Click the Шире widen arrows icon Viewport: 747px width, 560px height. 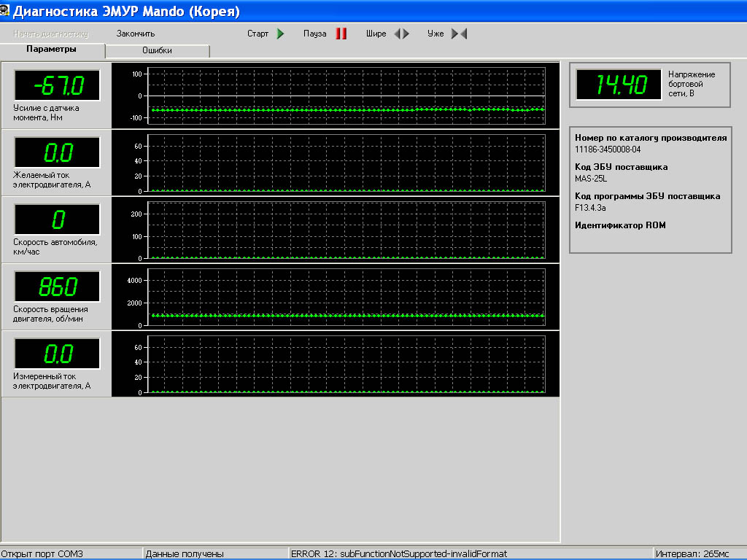click(x=401, y=34)
